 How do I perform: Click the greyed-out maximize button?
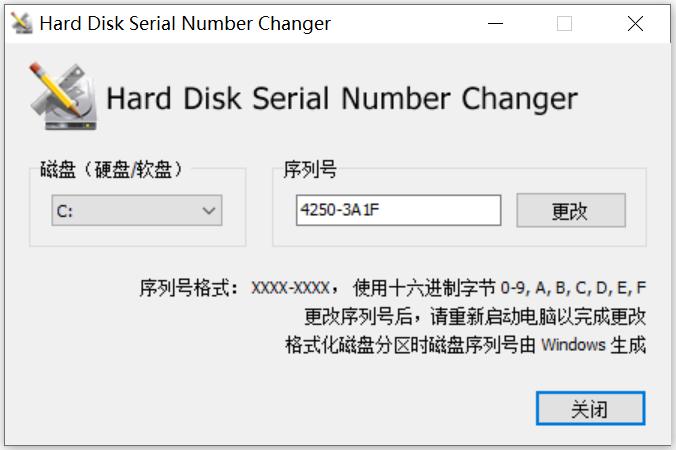click(x=564, y=23)
